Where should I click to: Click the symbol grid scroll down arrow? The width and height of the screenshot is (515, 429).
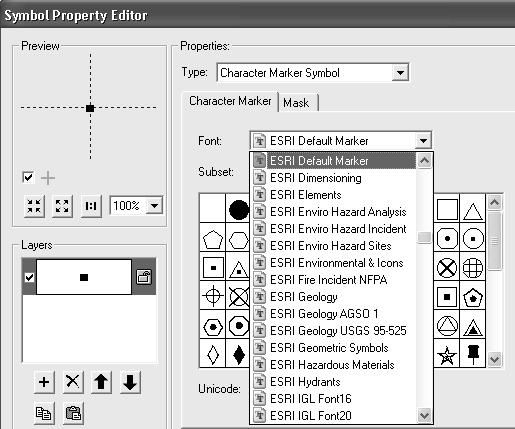point(495,359)
